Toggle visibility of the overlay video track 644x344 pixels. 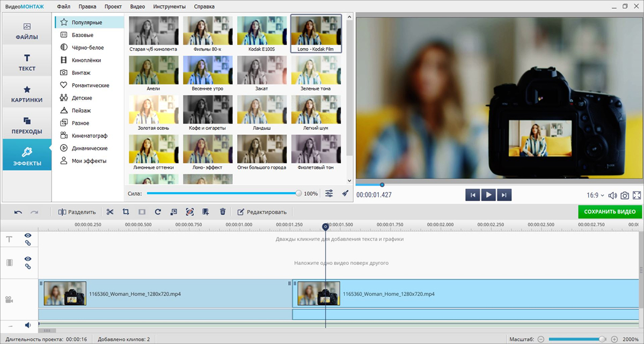pyautogui.click(x=28, y=259)
